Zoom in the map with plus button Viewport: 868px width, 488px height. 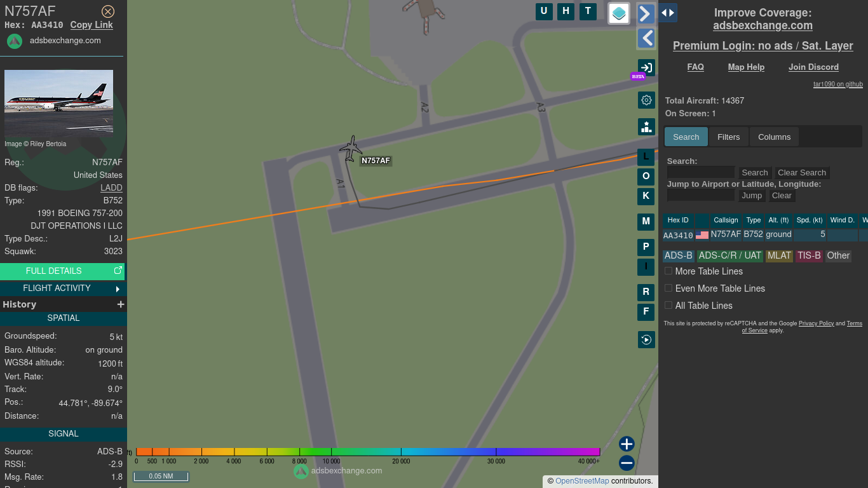[627, 444]
